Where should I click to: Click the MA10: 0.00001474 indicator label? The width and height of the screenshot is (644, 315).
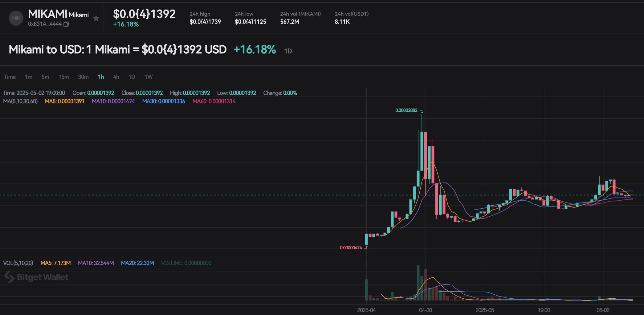[113, 101]
